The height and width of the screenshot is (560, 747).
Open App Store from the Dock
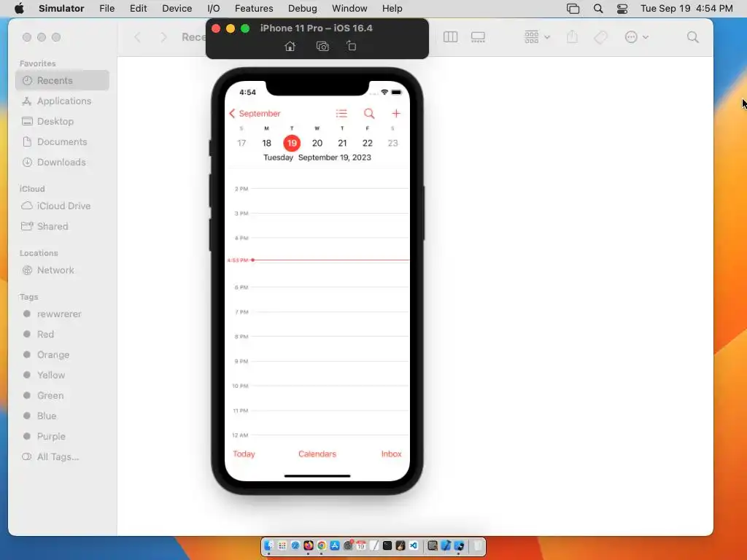[335, 545]
